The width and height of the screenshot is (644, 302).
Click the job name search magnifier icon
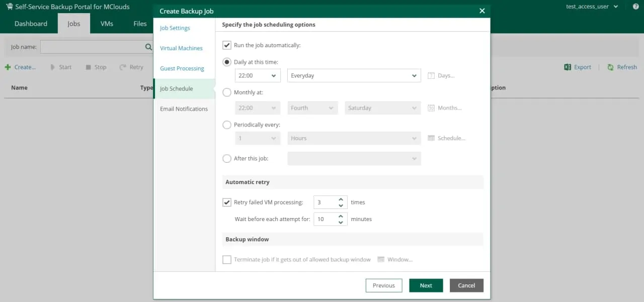(x=148, y=47)
